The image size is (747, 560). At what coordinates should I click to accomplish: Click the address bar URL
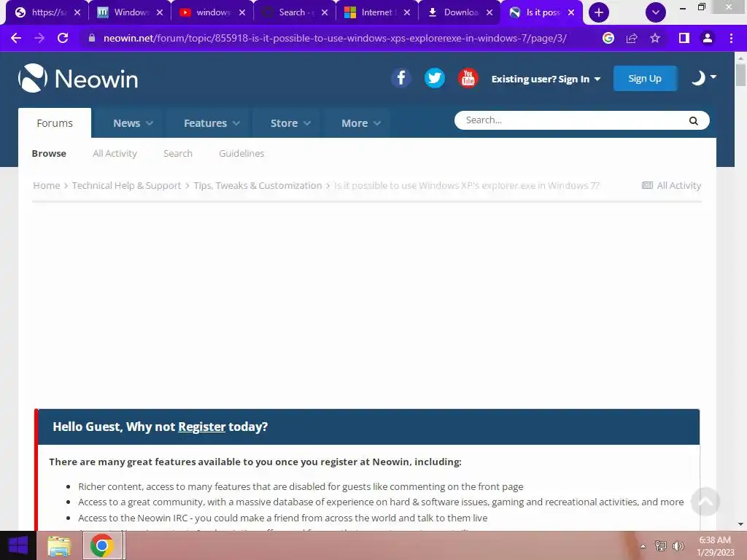[335, 38]
